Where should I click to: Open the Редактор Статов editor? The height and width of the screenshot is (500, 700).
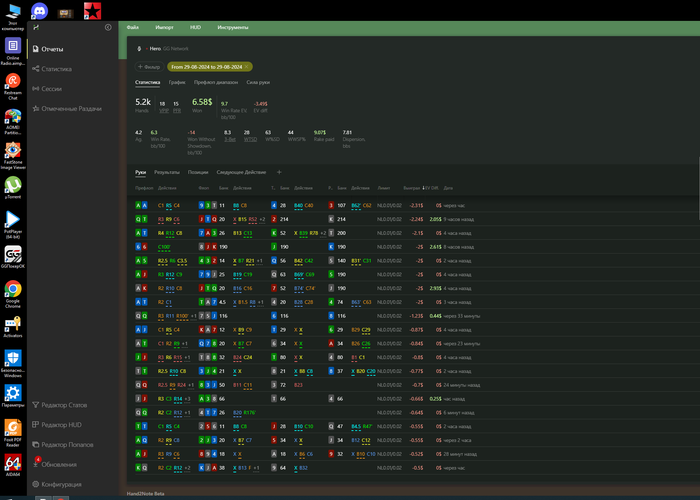[60, 405]
